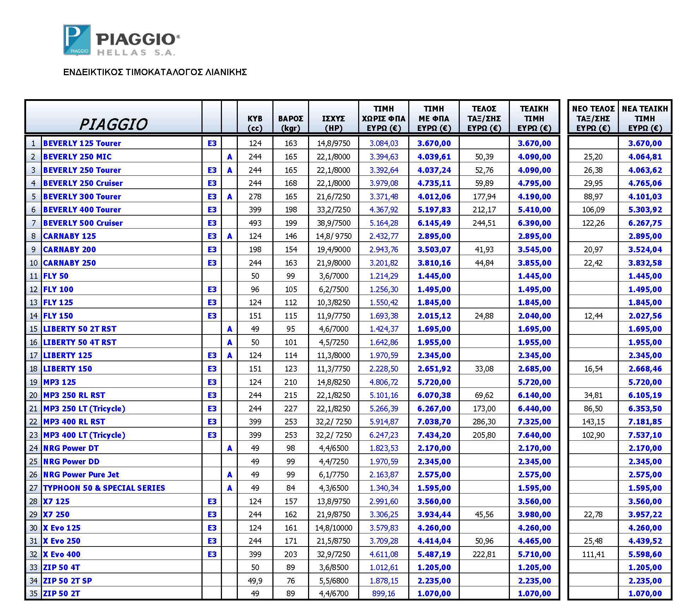Click the 286,30 registration tax cell

pyautogui.click(x=484, y=422)
